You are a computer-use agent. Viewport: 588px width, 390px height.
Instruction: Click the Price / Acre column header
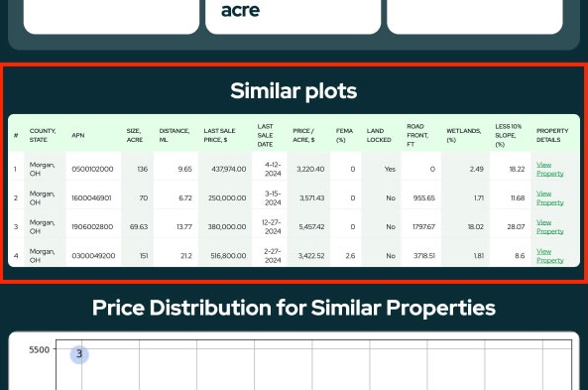303,135
